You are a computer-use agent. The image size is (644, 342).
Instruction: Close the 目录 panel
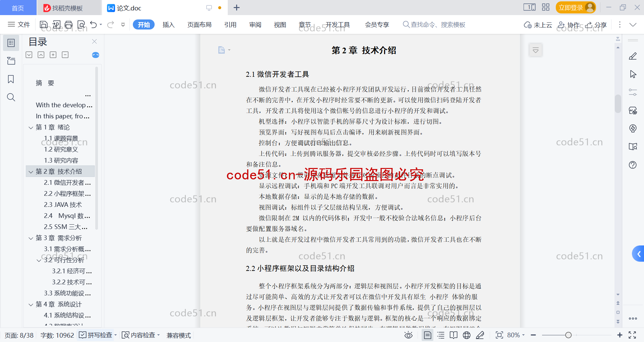94,42
